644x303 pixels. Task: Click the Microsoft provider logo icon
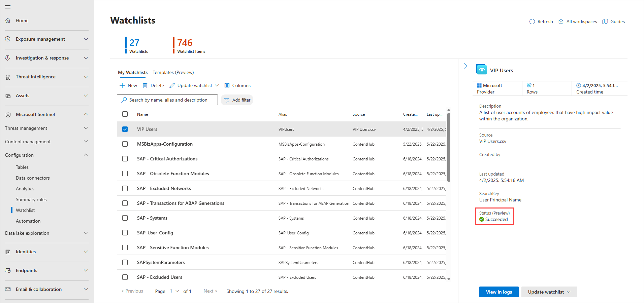[479, 85]
